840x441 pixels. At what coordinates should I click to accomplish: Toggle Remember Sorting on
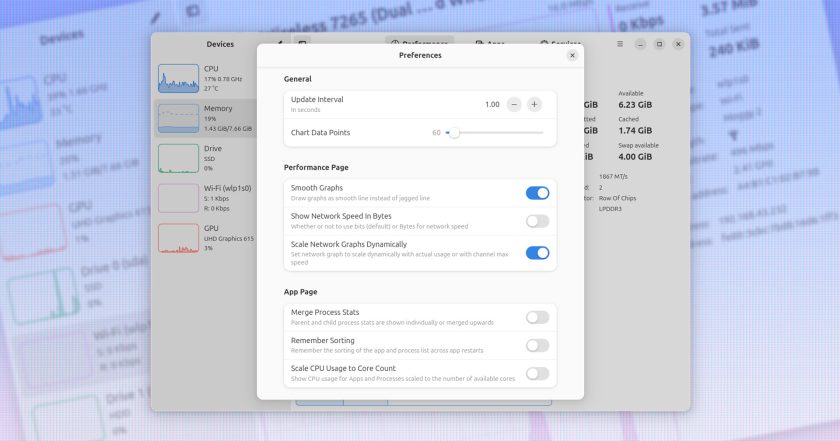pyautogui.click(x=537, y=345)
